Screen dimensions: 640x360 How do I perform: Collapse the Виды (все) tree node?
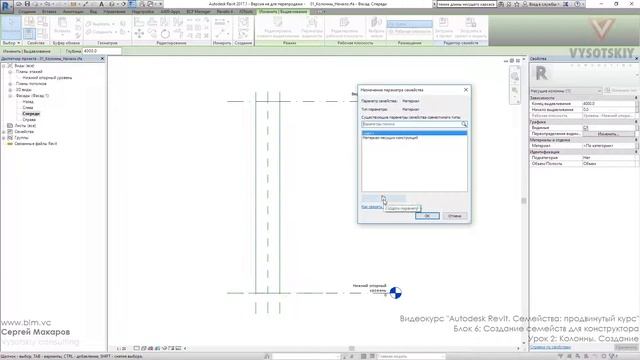pyautogui.click(x=4, y=66)
